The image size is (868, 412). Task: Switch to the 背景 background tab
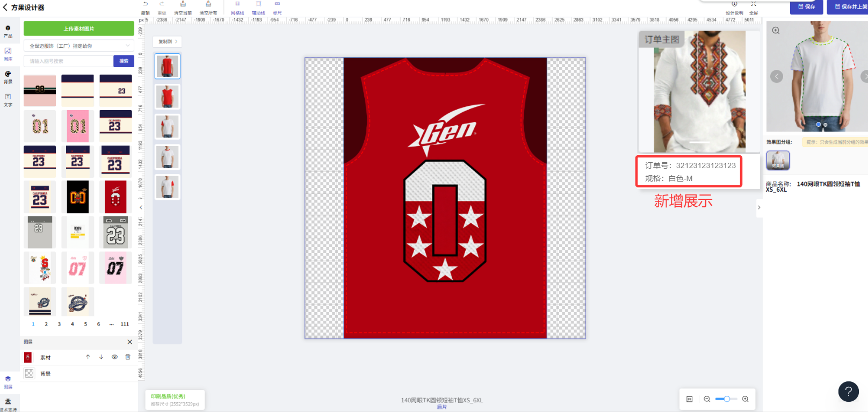click(8, 77)
